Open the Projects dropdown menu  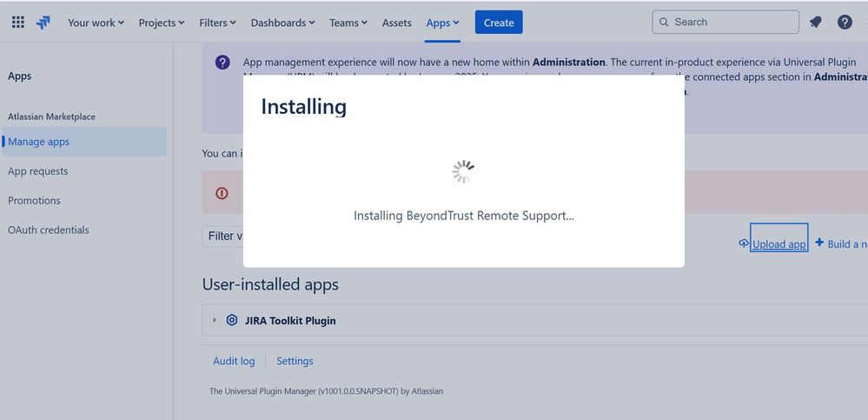pos(161,23)
